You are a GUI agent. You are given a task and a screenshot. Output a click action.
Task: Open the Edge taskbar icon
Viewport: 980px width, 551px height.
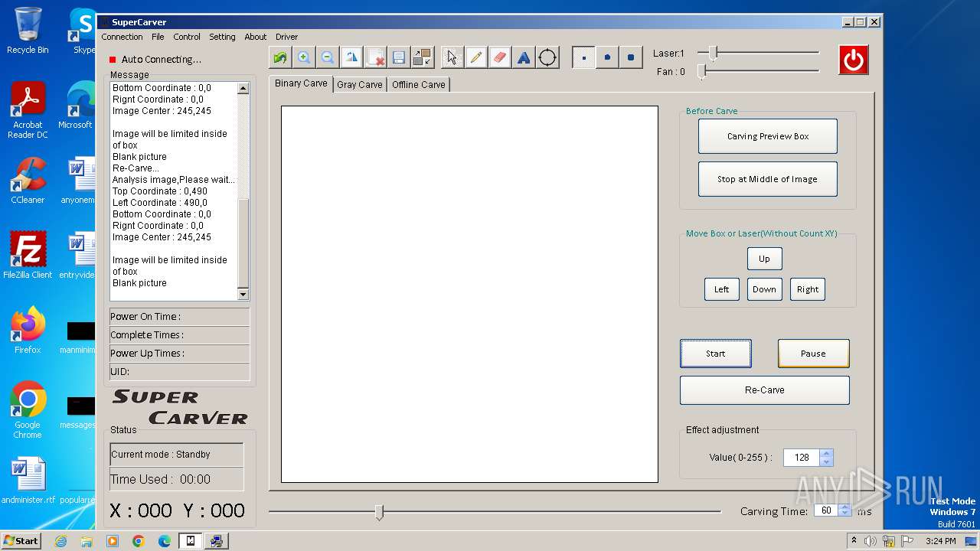pyautogui.click(x=165, y=541)
